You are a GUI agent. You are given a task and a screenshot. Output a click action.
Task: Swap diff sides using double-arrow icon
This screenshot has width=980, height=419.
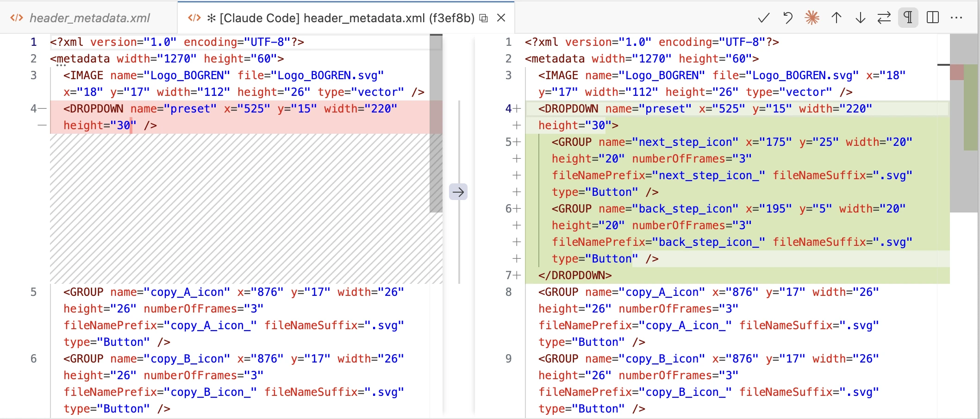(x=885, y=18)
